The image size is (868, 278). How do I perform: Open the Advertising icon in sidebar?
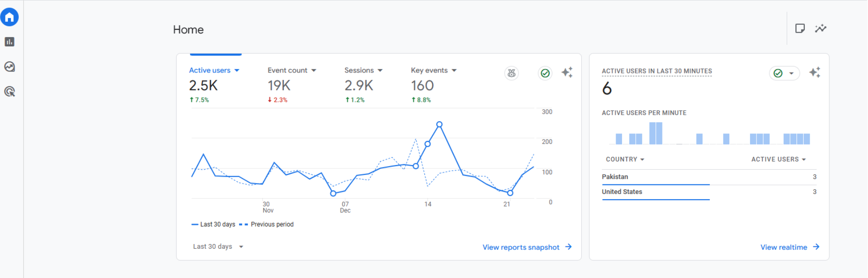[10, 92]
